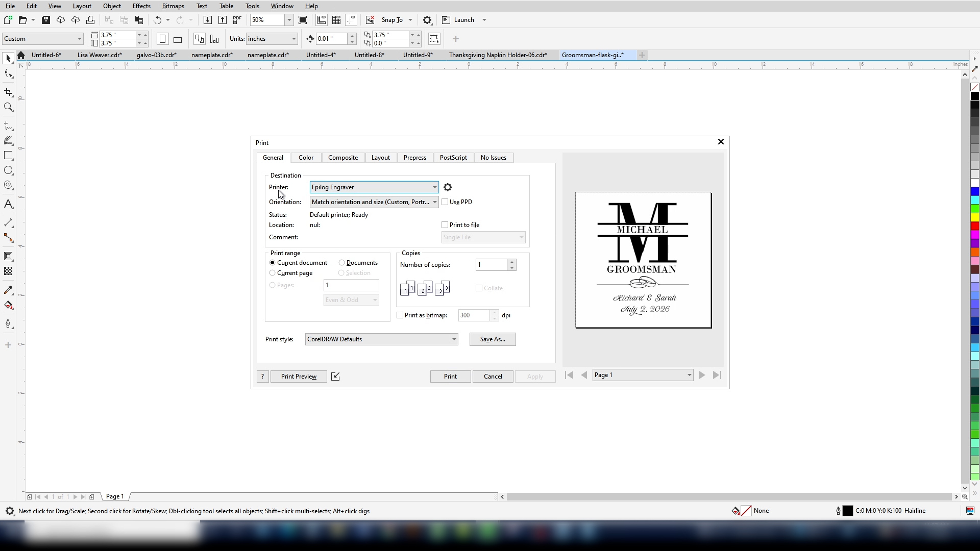The image size is (980, 551).
Task: Click the Text tool icon
Action: (x=9, y=205)
